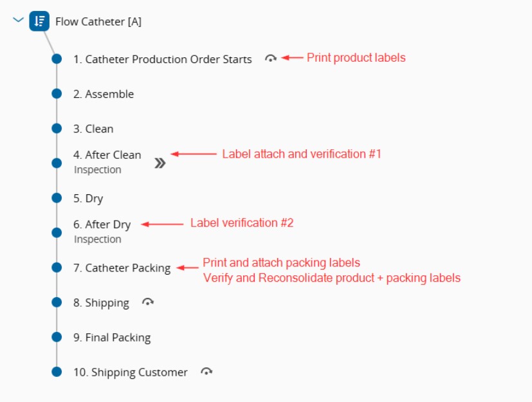This screenshot has height=402, width=532.
Task: Click the icon next to step 8 Shipping
Action: [148, 302]
